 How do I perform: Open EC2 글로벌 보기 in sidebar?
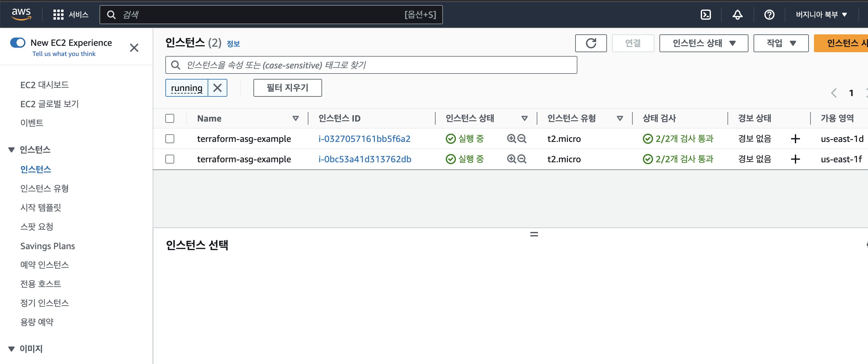[50, 104]
